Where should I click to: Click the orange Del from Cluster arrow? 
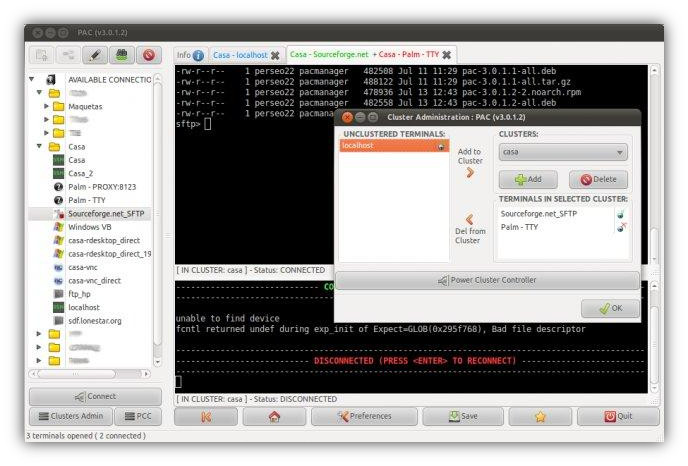(469, 219)
